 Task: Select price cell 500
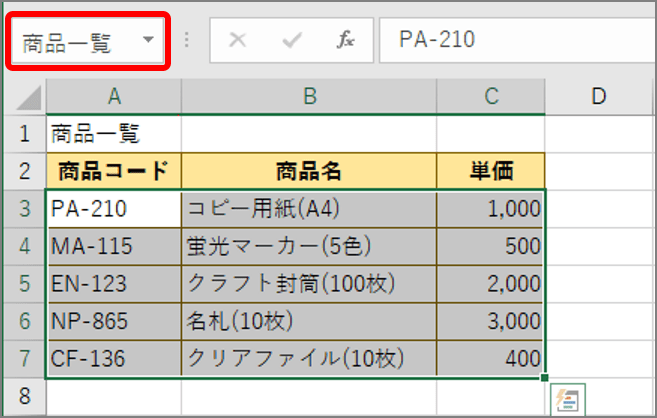(x=491, y=246)
